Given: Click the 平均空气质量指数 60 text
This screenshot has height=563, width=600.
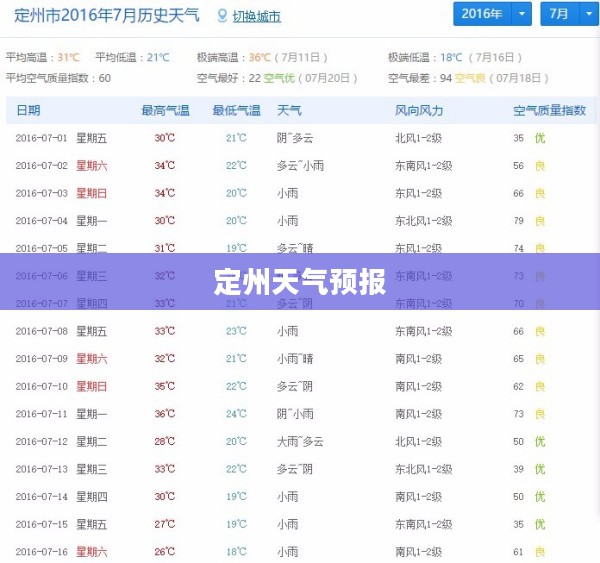Looking at the screenshot, I should click(58, 78).
